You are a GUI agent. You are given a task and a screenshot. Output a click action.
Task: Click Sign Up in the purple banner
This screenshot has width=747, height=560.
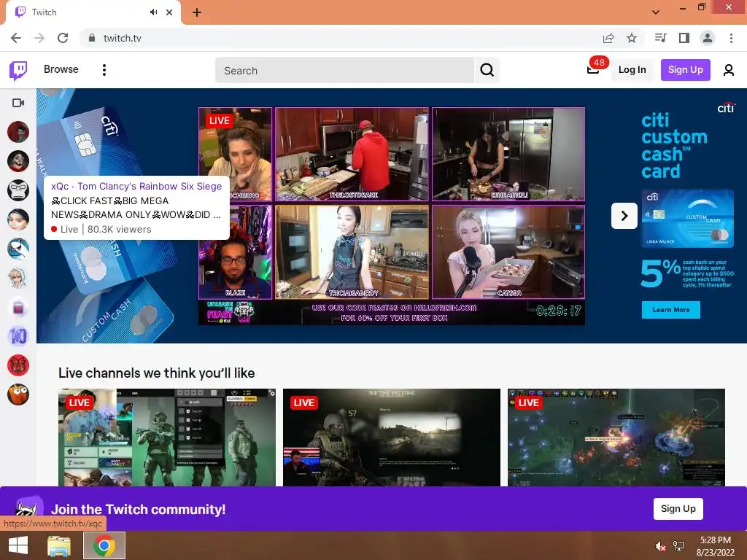(678, 508)
